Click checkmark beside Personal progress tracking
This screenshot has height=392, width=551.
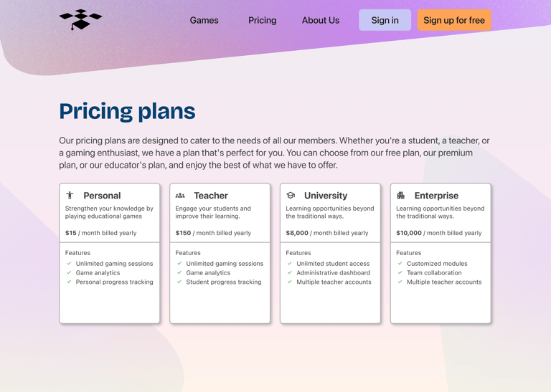tap(69, 282)
